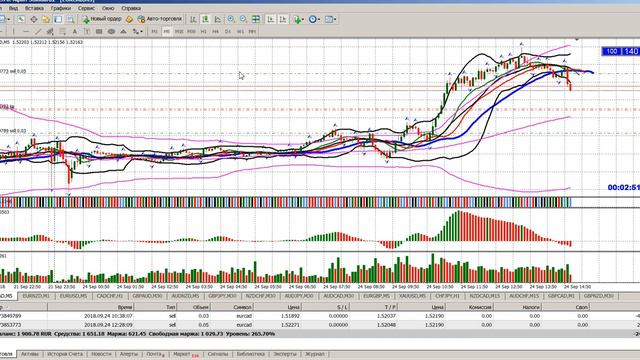
Task: Switch to M15 timeframe
Action: [x=179, y=31]
